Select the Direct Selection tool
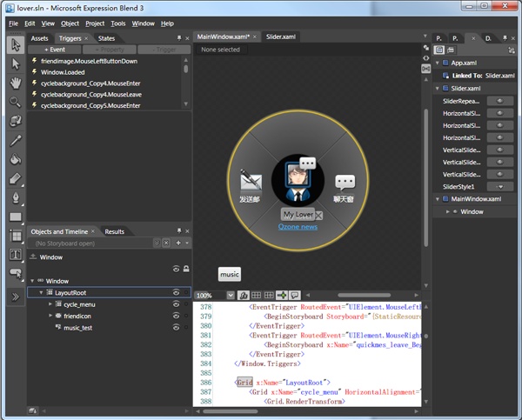 click(x=15, y=63)
